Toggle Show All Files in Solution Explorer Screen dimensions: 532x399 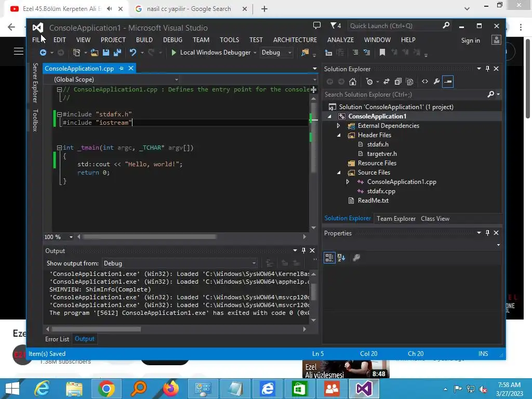[x=409, y=82]
